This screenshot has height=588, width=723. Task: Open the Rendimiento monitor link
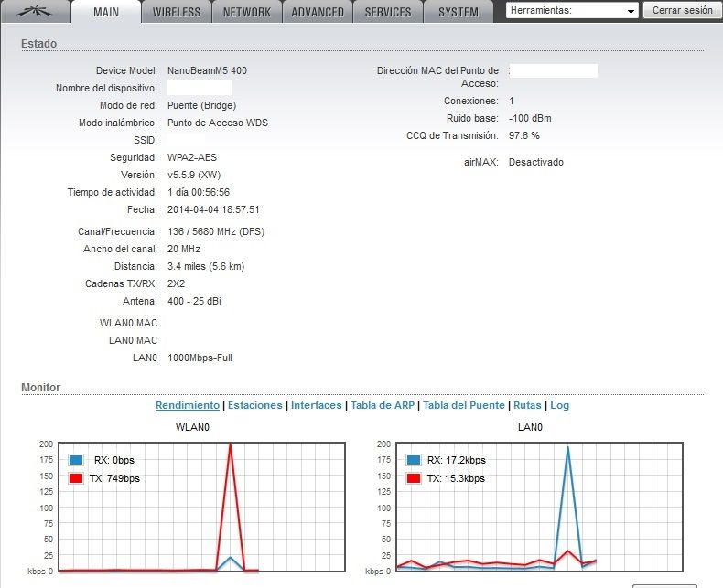point(188,405)
